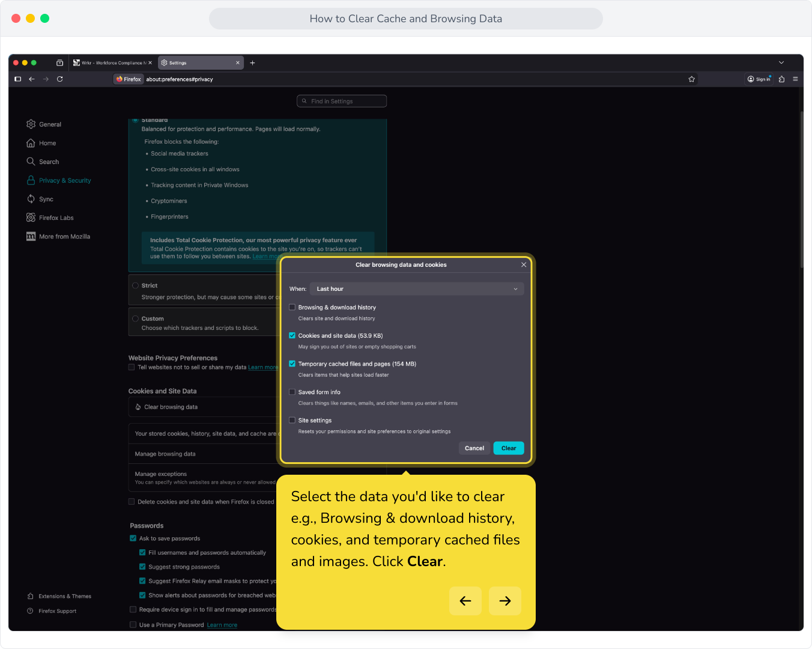Image resolution: width=812 pixels, height=649 pixels.
Task: Switch to the Wrkr Workforce Compliance tab
Action: 112,62
